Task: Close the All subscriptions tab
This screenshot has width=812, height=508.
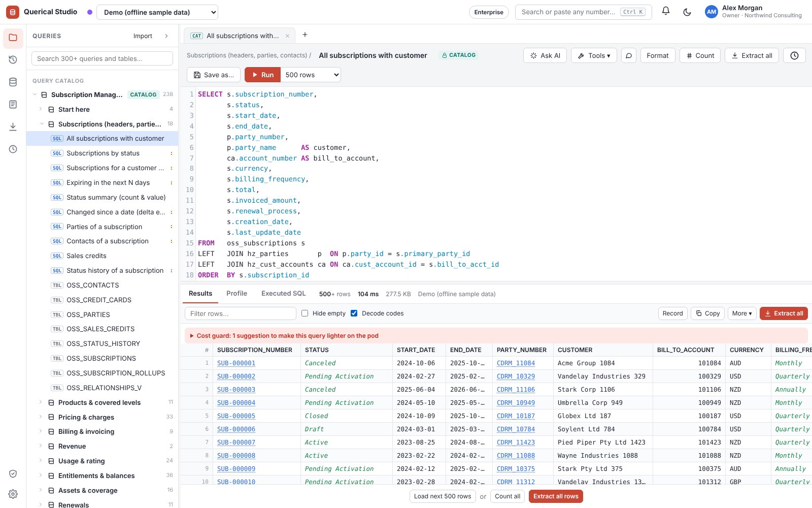Action: (x=287, y=36)
